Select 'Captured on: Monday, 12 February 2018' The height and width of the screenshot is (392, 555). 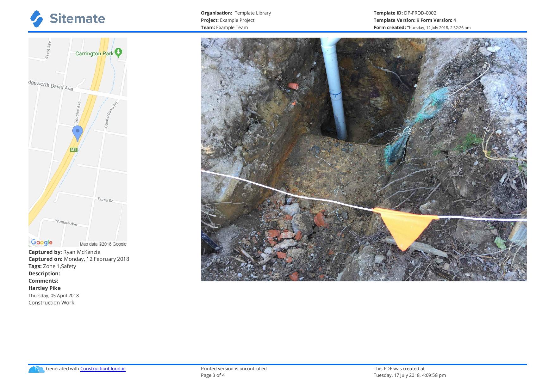(x=79, y=259)
